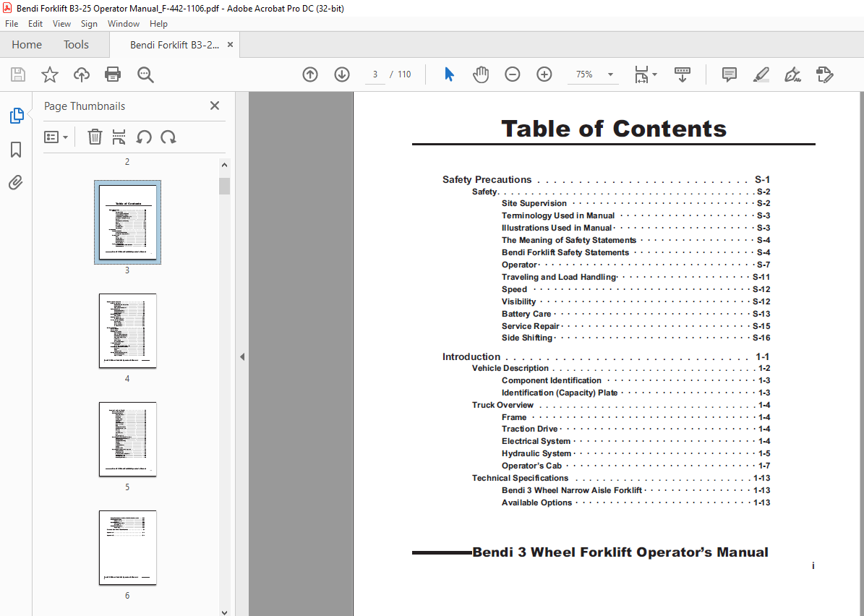
Task: Close the Bendi Forklift document tab
Action: [x=231, y=45]
